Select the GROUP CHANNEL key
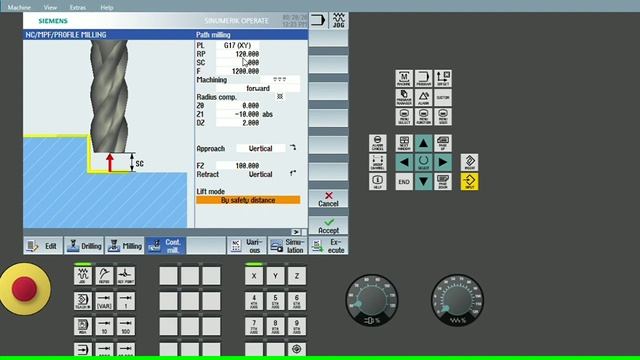Viewport: 640px width, 360px height. [378, 162]
